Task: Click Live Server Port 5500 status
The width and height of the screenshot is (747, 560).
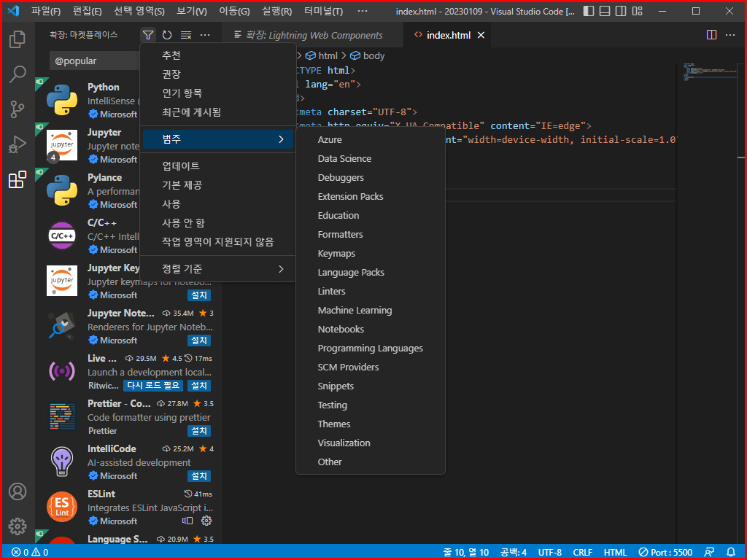Action: coord(667,553)
